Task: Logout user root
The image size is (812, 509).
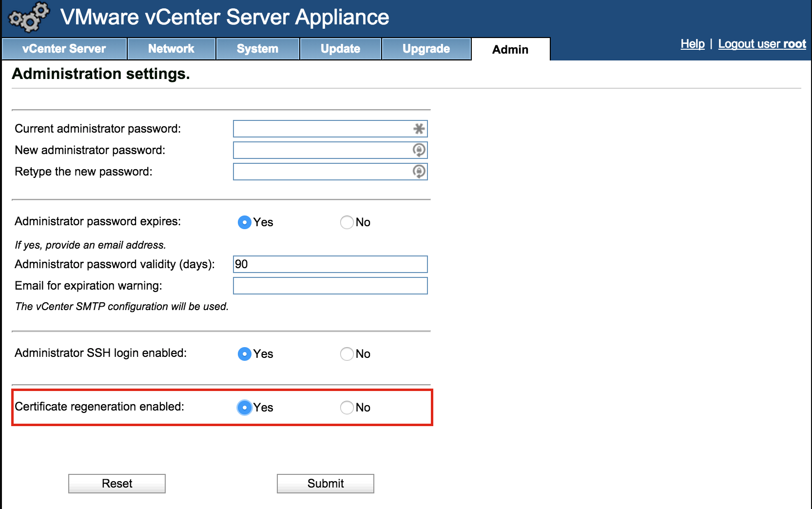Action: click(x=762, y=44)
